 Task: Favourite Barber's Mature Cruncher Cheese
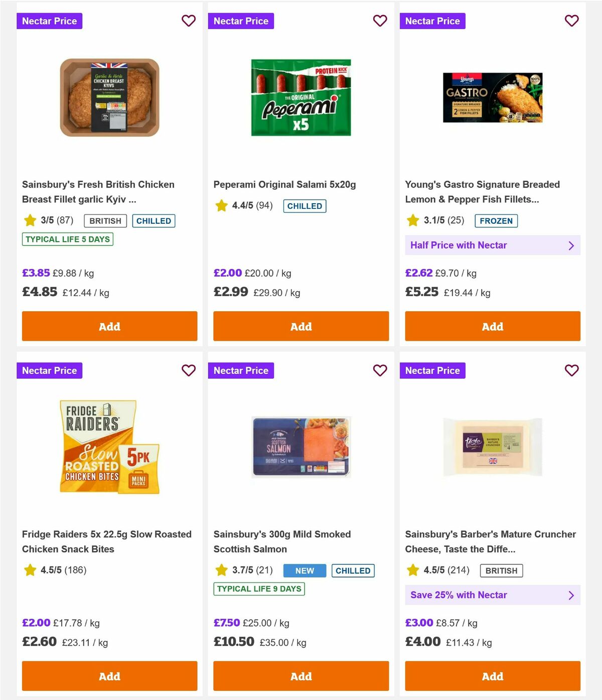[x=571, y=370]
